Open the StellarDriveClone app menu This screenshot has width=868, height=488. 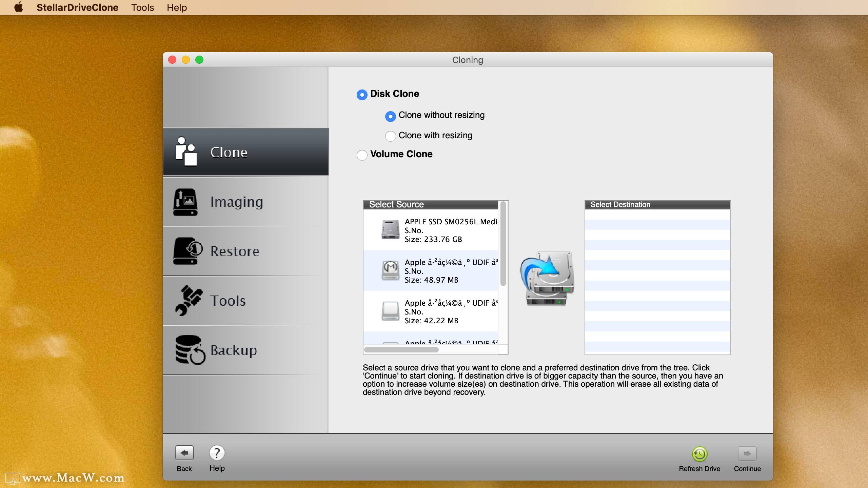(77, 7)
